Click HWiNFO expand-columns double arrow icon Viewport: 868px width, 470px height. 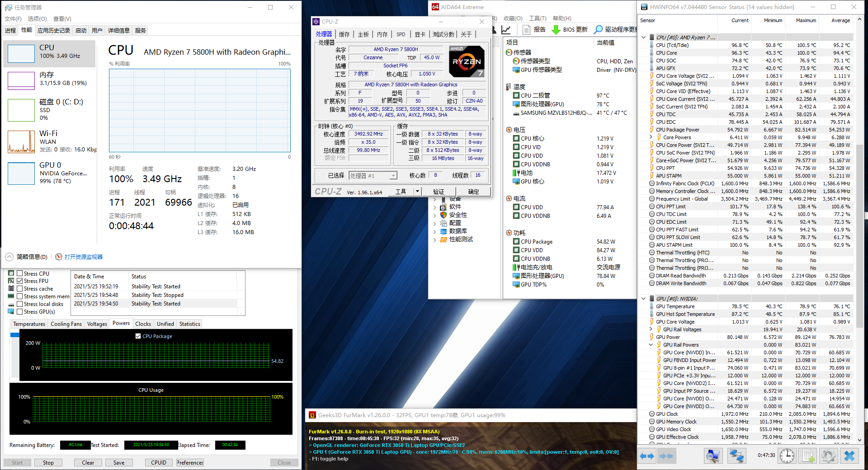point(647,456)
